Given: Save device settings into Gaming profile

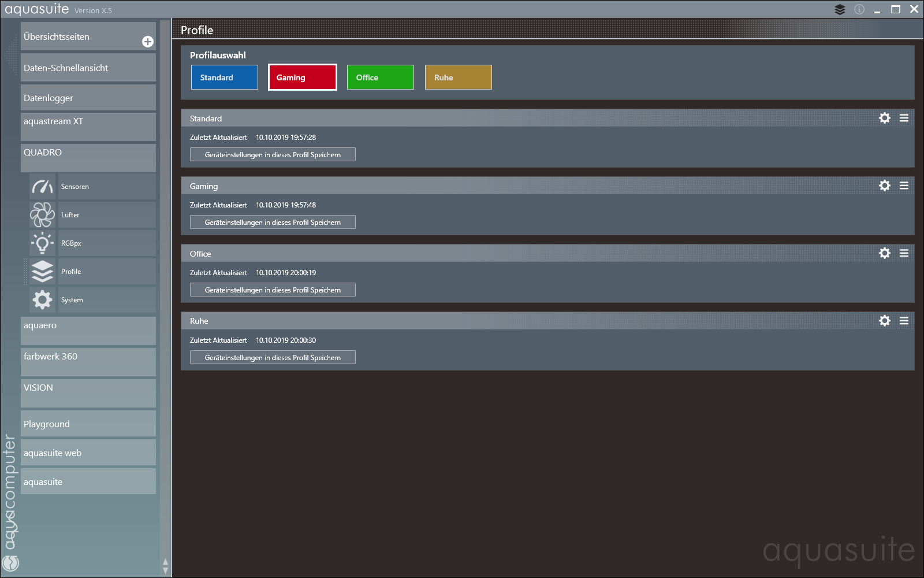Looking at the screenshot, I should [x=273, y=223].
